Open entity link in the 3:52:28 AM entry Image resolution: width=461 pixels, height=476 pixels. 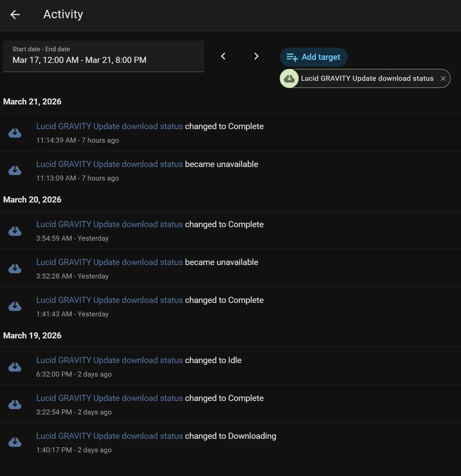pyautogui.click(x=110, y=262)
